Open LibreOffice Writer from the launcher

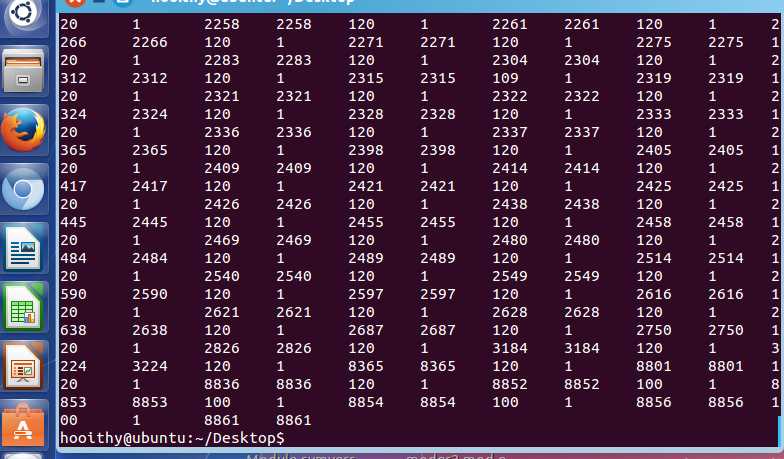24,248
